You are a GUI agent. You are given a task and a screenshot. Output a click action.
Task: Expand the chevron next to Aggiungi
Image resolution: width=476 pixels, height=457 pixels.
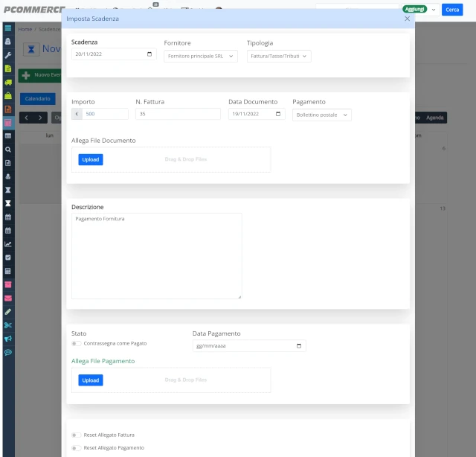[x=434, y=10]
